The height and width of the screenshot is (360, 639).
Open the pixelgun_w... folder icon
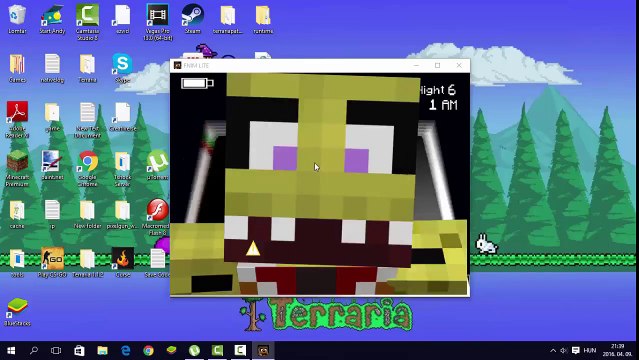tap(122, 214)
